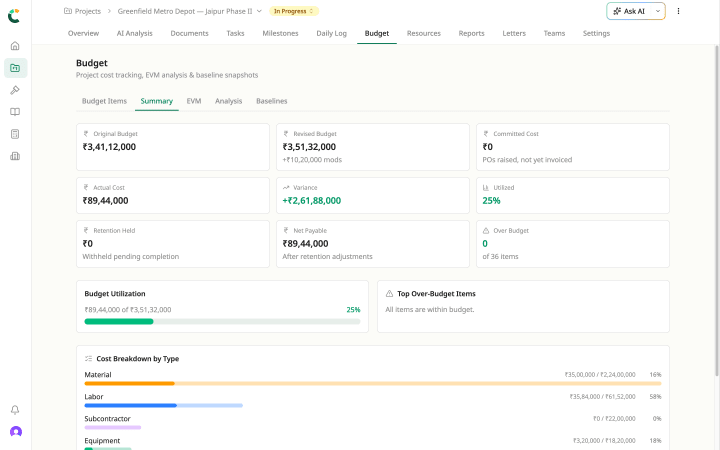Click Greenfield Metro Depot project breadcrumb
The height and width of the screenshot is (450, 720).
tap(185, 11)
